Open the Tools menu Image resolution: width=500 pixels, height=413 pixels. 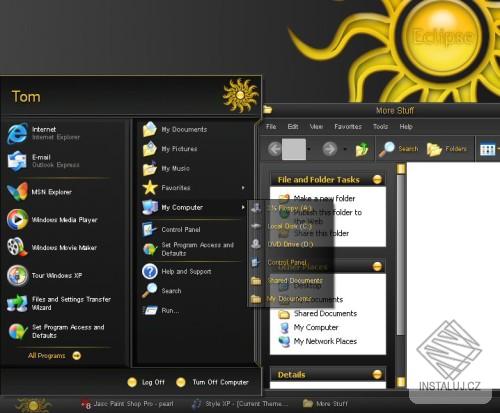tap(380, 127)
